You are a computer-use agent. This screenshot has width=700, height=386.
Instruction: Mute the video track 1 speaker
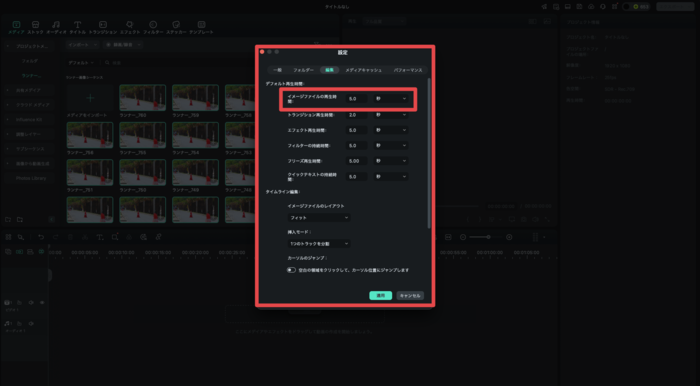(x=31, y=303)
